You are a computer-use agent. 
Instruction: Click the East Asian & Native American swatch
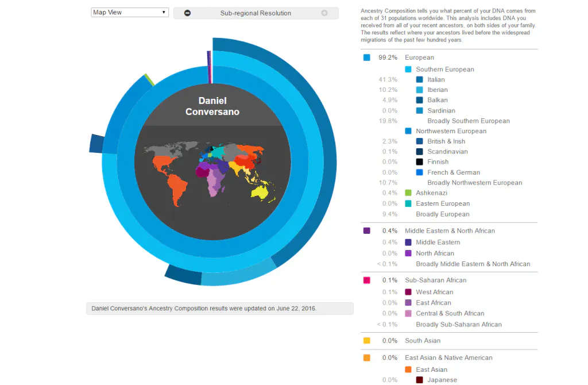tap(367, 358)
